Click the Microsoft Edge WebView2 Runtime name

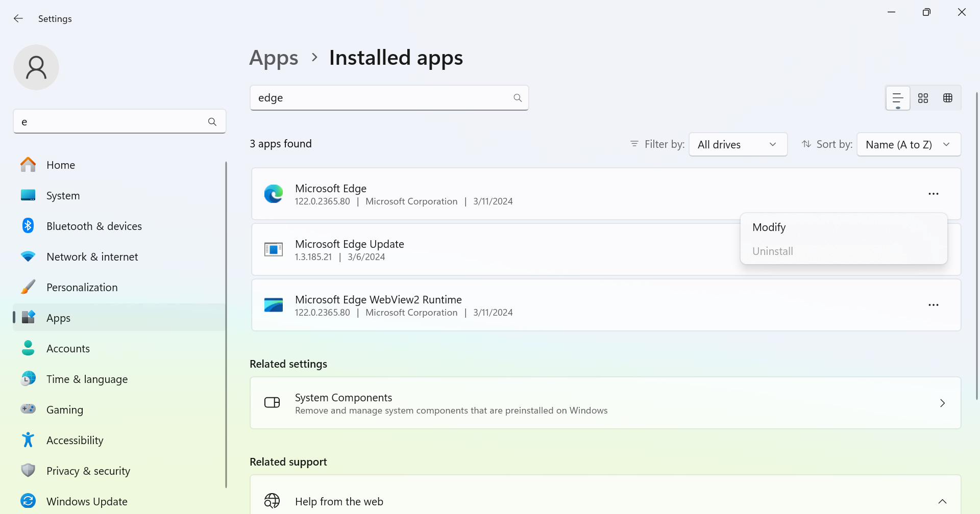coord(378,300)
